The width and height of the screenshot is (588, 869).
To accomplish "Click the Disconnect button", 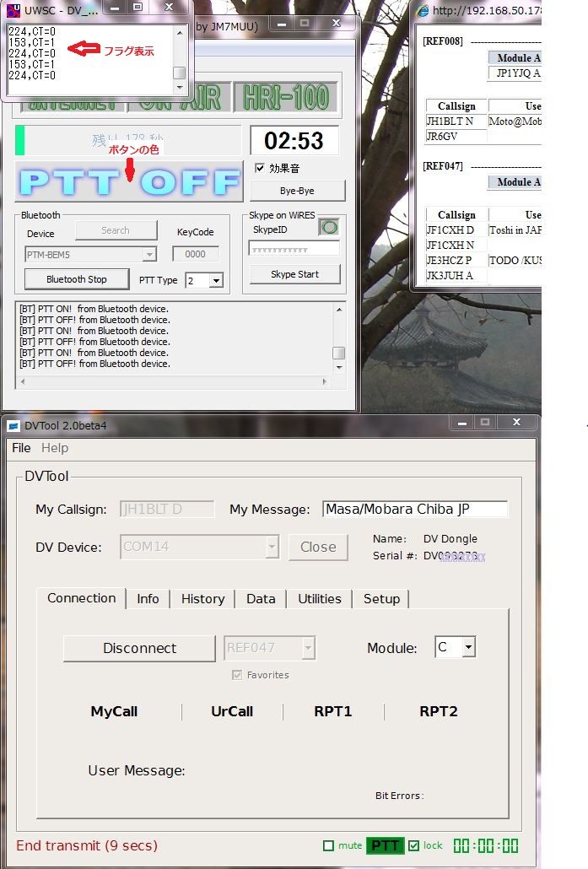I will (x=139, y=648).
